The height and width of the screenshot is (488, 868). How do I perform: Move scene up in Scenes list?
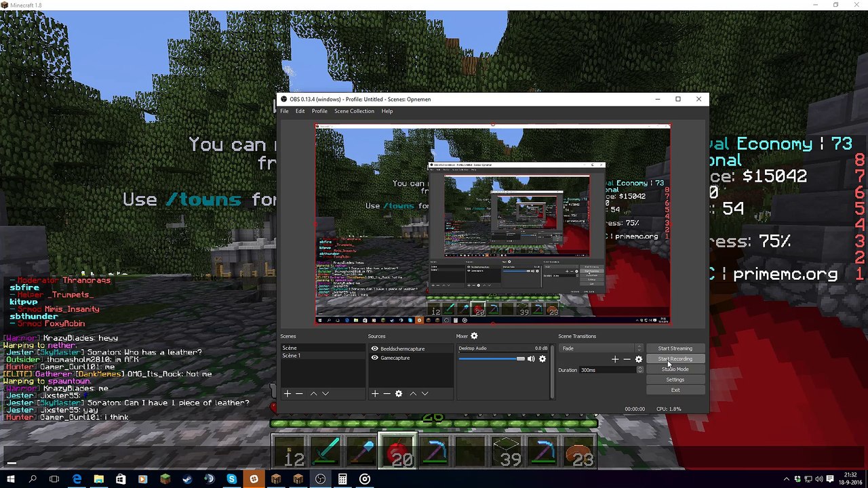point(313,393)
